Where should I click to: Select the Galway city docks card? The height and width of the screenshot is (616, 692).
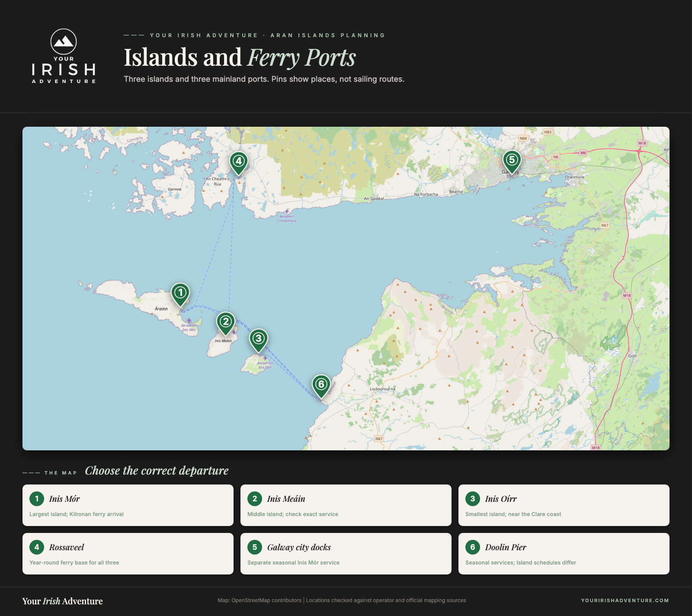[346, 554]
